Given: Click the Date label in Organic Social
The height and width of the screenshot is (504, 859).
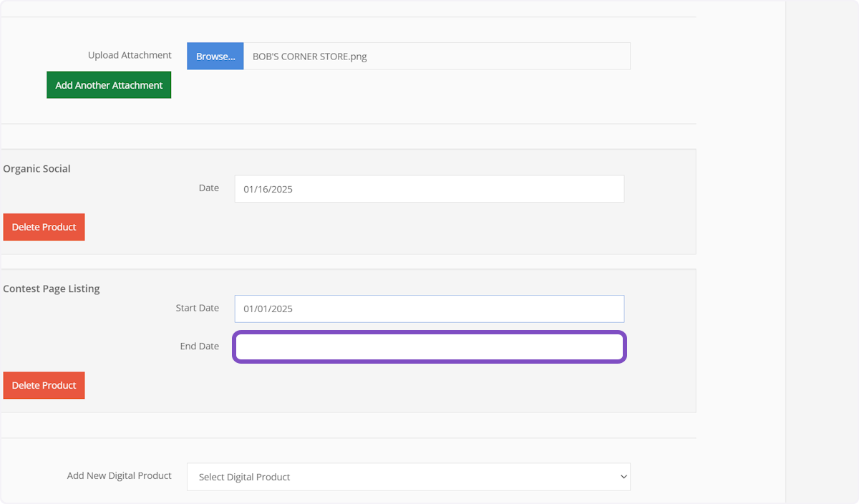Looking at the screenshot, I should point(208,188).
